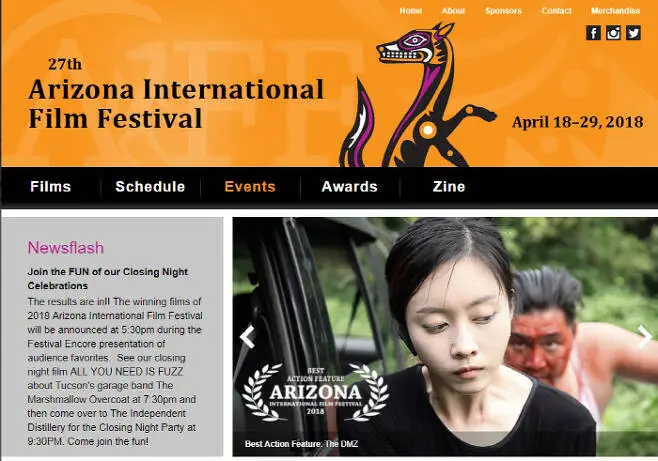Open the Films menu
This screenshot has height=461, width=658.
(x=51, y=187)
